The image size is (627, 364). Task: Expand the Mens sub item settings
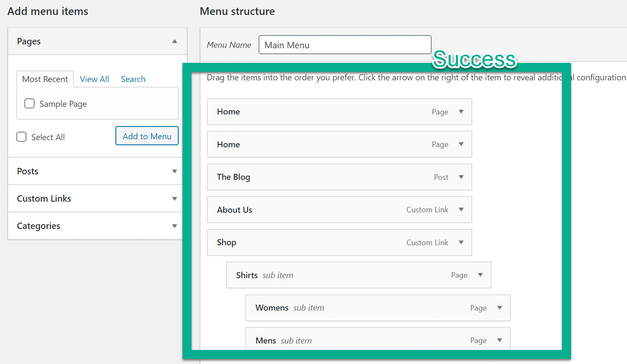(x=500, y=340)
